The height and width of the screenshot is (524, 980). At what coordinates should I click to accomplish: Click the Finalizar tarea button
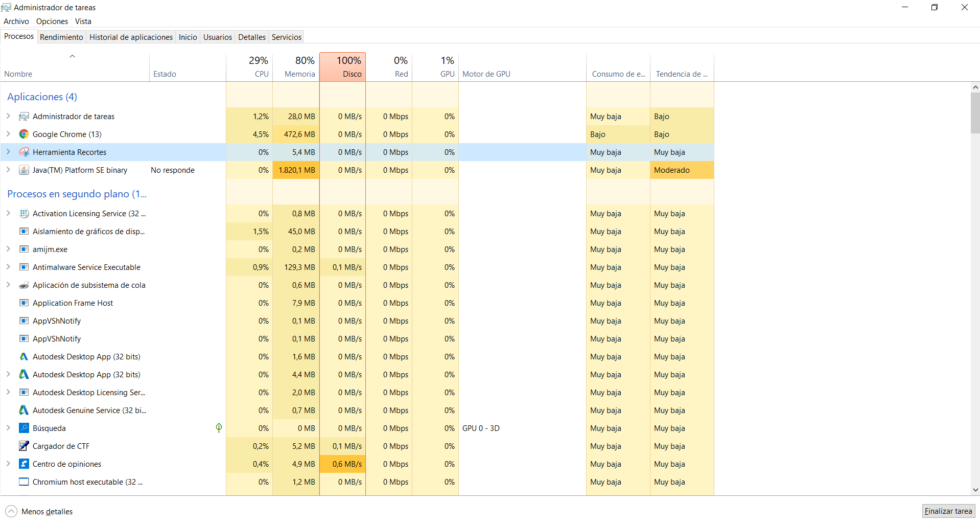pos(948,511)
